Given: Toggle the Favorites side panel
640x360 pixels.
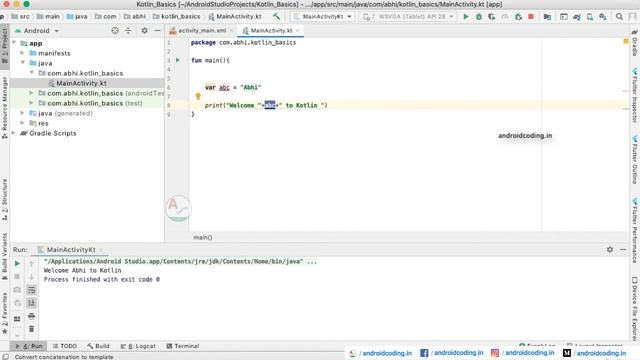Looking at the screenshot, I should tap(4, 313).
